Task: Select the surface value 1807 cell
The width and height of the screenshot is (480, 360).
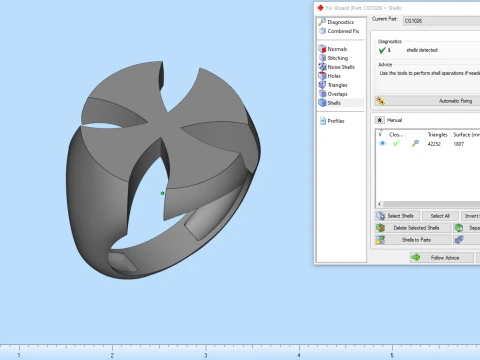Action: 459,144
